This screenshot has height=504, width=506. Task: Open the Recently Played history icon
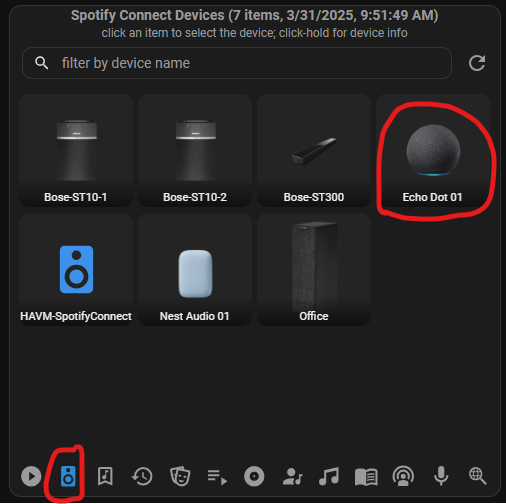[x=142, y=476]
